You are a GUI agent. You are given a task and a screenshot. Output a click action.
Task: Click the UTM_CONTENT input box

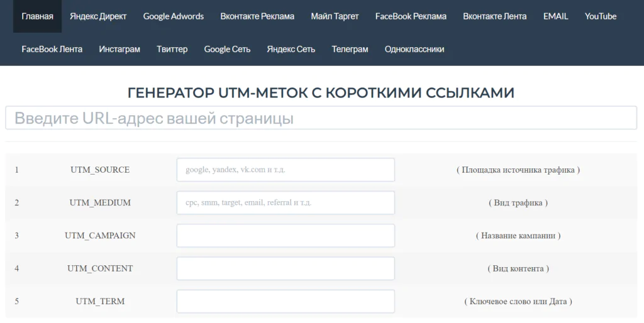[x=286, y=268]
